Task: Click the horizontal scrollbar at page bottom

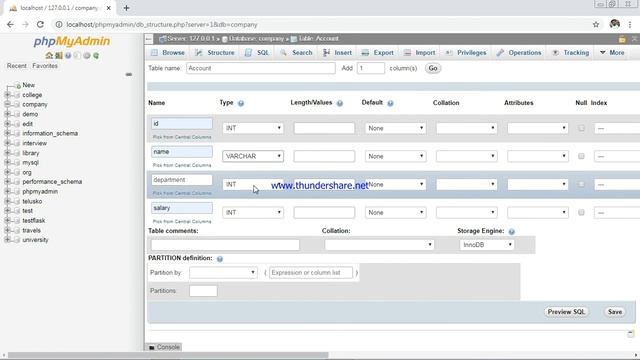Action: click(x=168, y=356)
